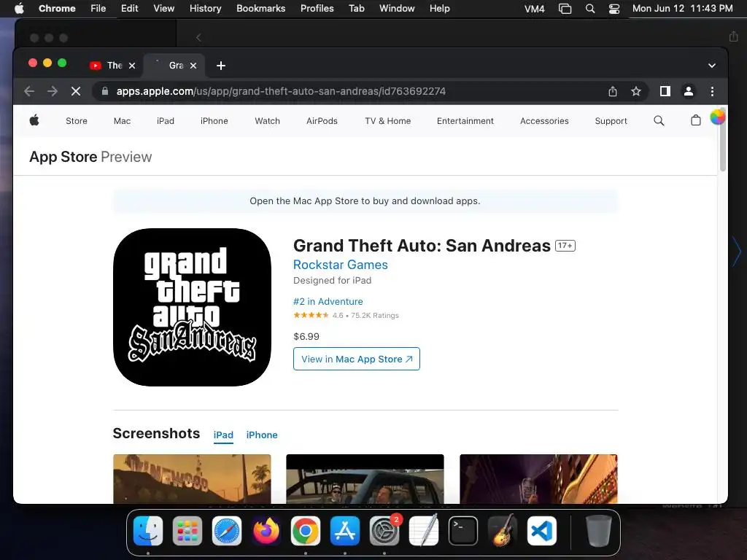Open System Settings from the Dock
Image resolution: width=747 pixels, height=560 pixels.
pos(384,531)
